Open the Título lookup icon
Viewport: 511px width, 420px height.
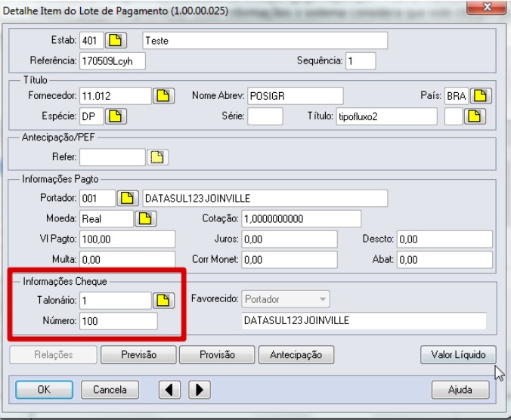pyautogui.click(x=475, y=116)
